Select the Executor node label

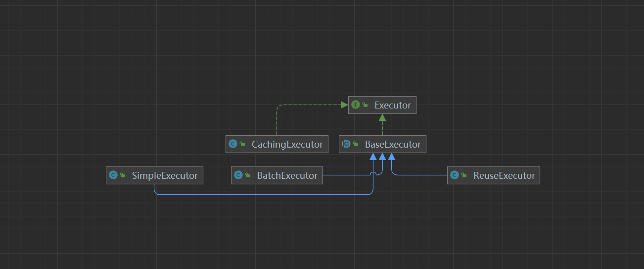[x=392, y=105]
